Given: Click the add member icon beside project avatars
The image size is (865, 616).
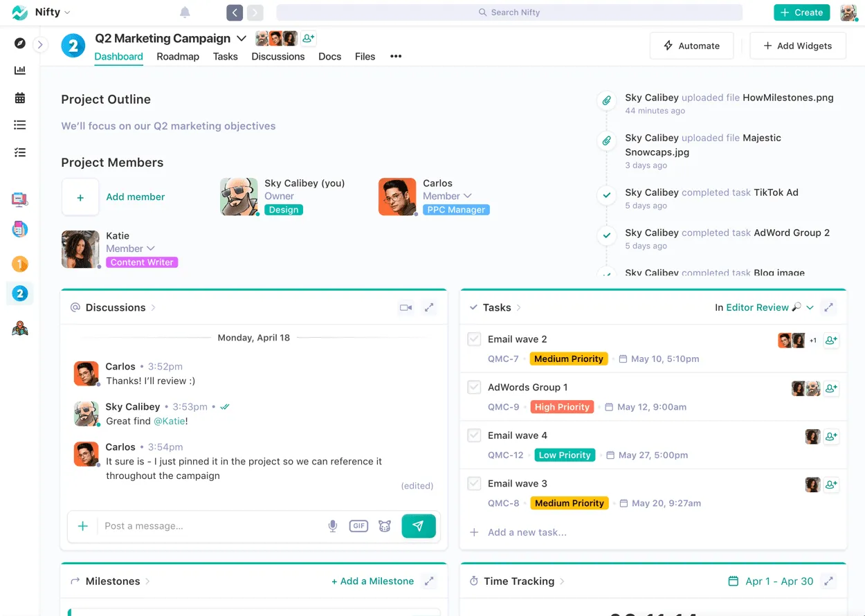Looking at the screenshot, I should click(309, 39).
